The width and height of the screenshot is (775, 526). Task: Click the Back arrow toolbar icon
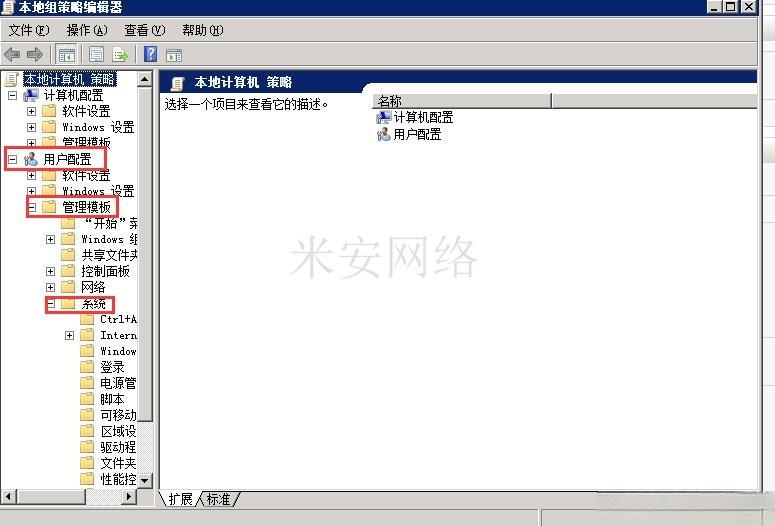[x=12, y=54]
